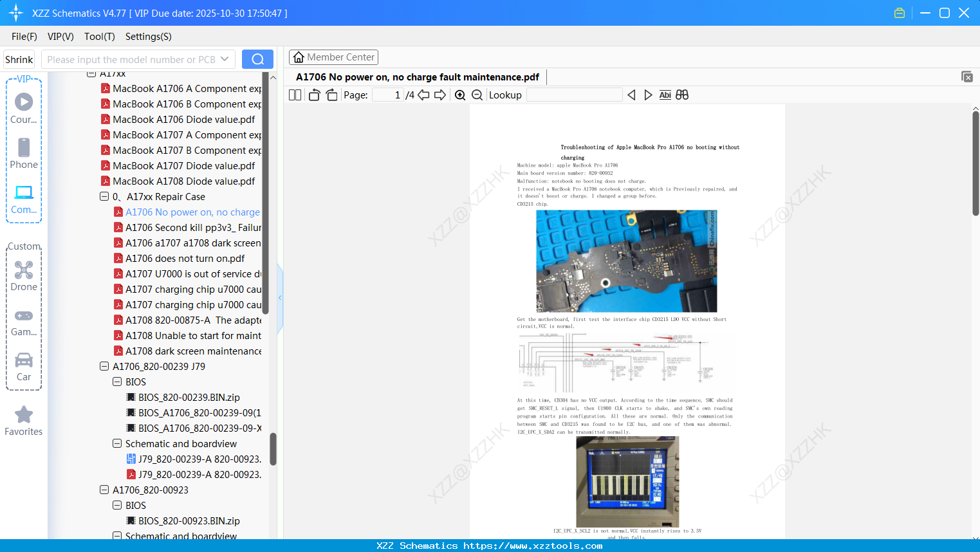Open MacBook A1707 B Component file
This screenshot has width=980, height=552.
tap(181, 151)
